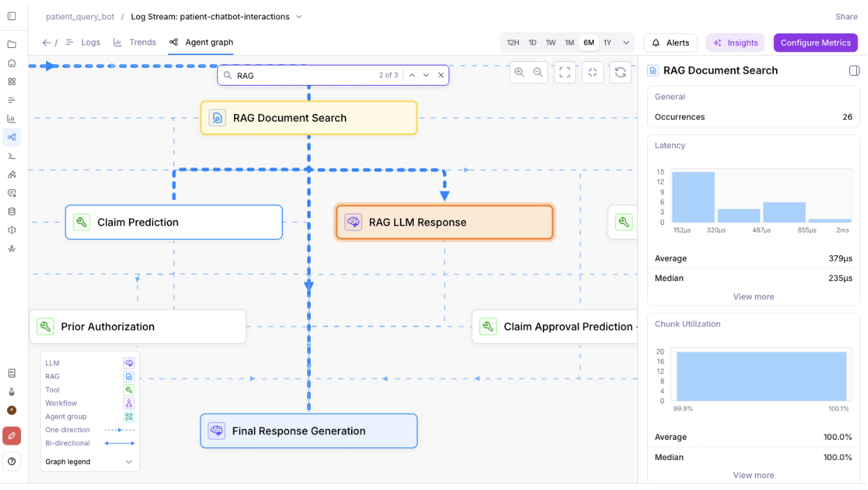Screen dimensions: 868x490
Task: Click Configure Metrics
Action: click(815, 42)
